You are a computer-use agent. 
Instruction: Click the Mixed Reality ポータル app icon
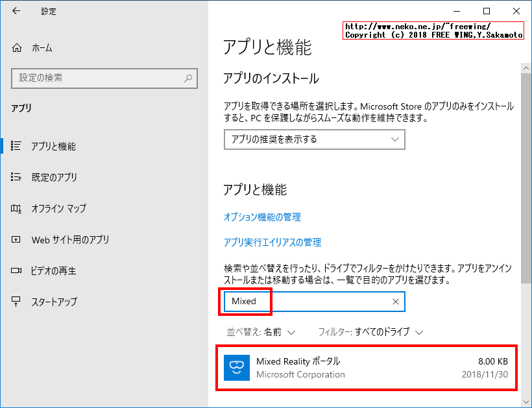(x=236, y=366)
